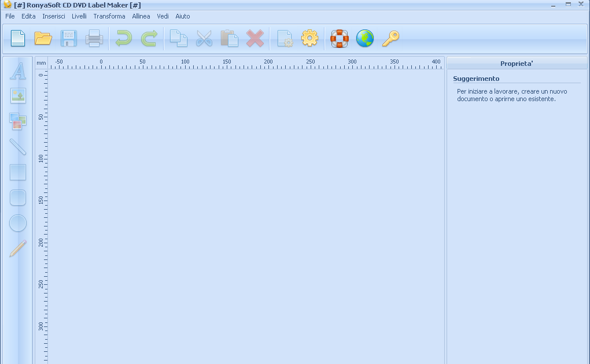This screenshot has width=590, height=364.
Task: Open document settings page-gear icon
Action: pos(285,38)
